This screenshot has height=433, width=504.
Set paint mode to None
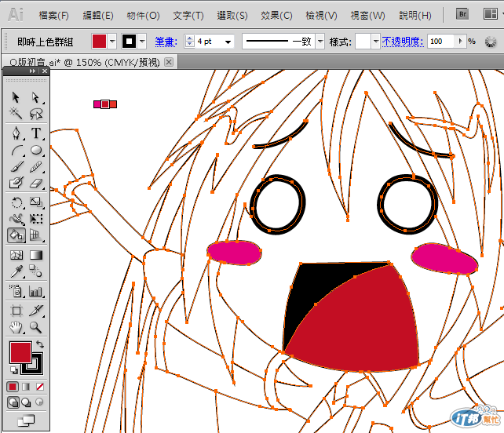pos(40,387)
